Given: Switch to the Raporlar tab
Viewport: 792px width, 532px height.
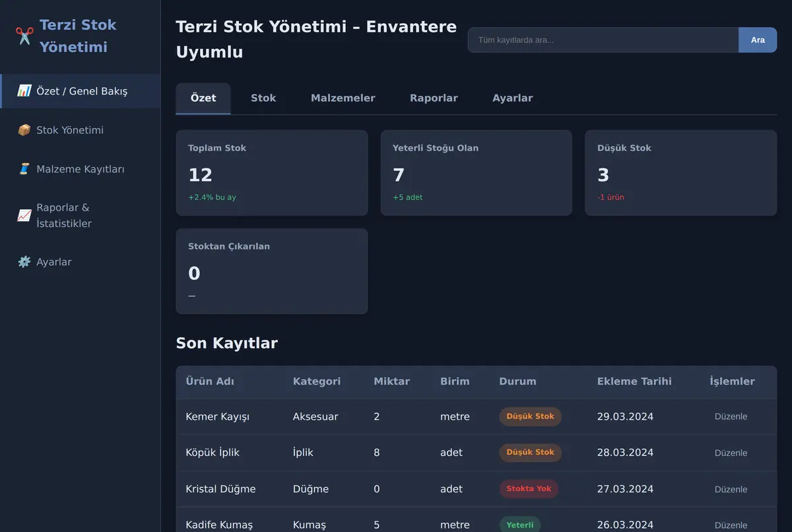Looking at the screenshot, I should pos(434,98).
